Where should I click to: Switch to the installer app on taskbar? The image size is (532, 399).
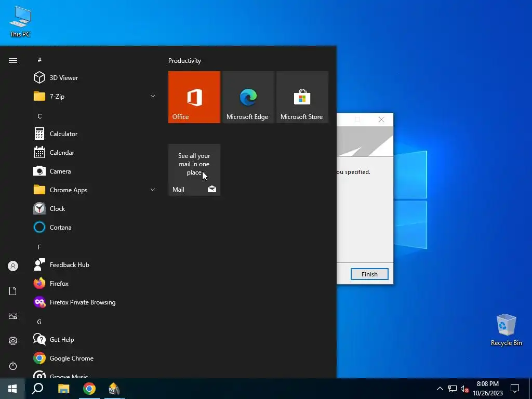[x=114, y=389]
